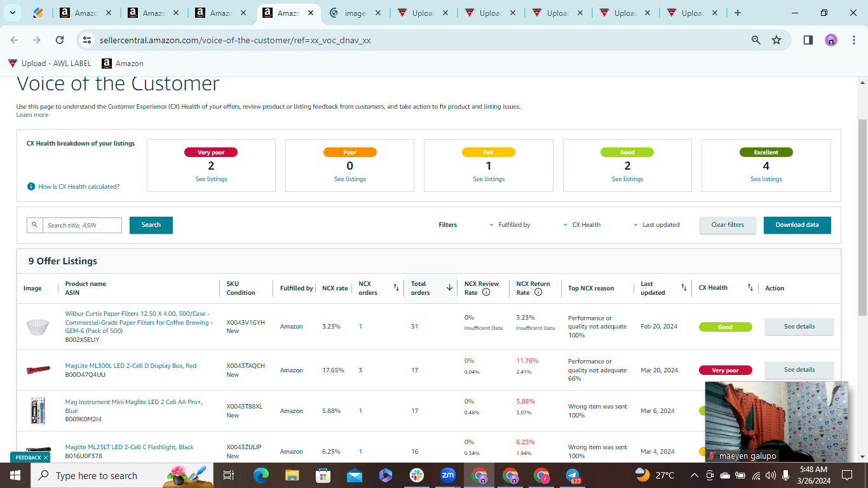Close the 'image' tab
Viewport: 868px width, 488px height.
378,13
